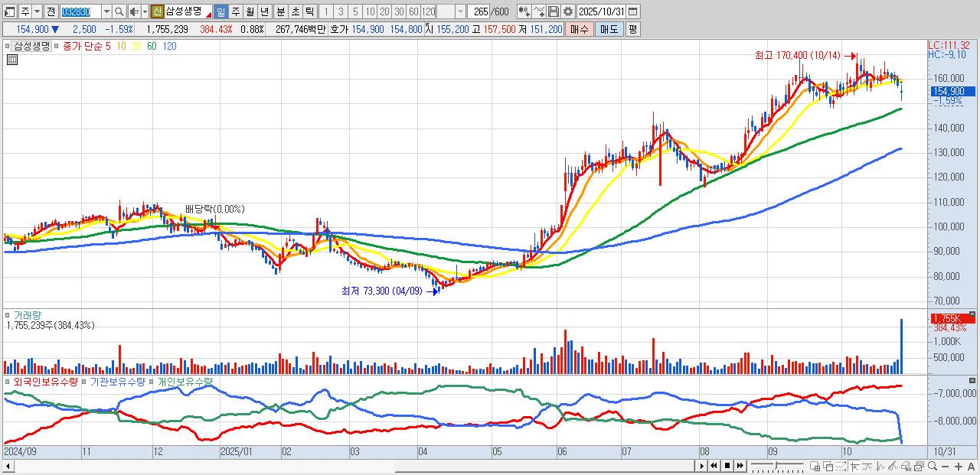The height and width of the screenshot is (475, 980).
Task: Click the 매수 buy button
Action: click(x=580, y=29)
